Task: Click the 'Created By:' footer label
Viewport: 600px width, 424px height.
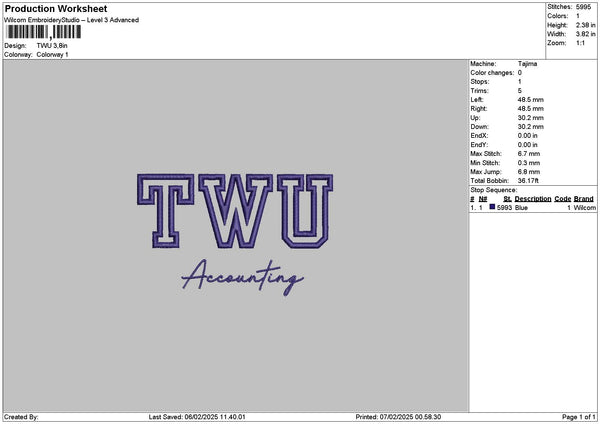Action: click(x=21, y=417)
